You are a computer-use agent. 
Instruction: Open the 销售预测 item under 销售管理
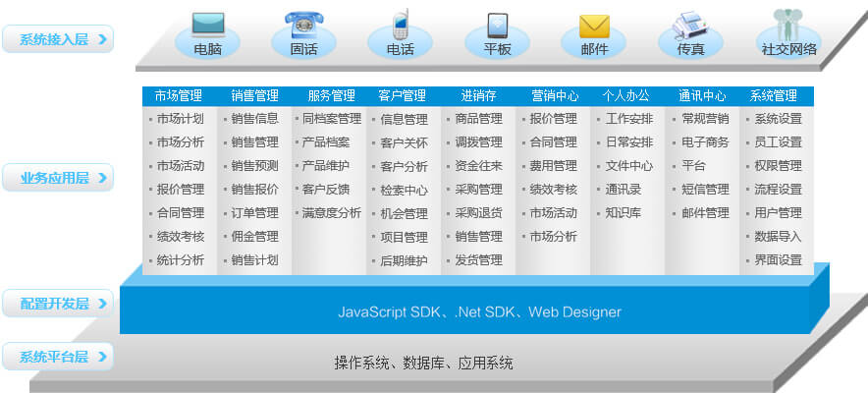254,166
